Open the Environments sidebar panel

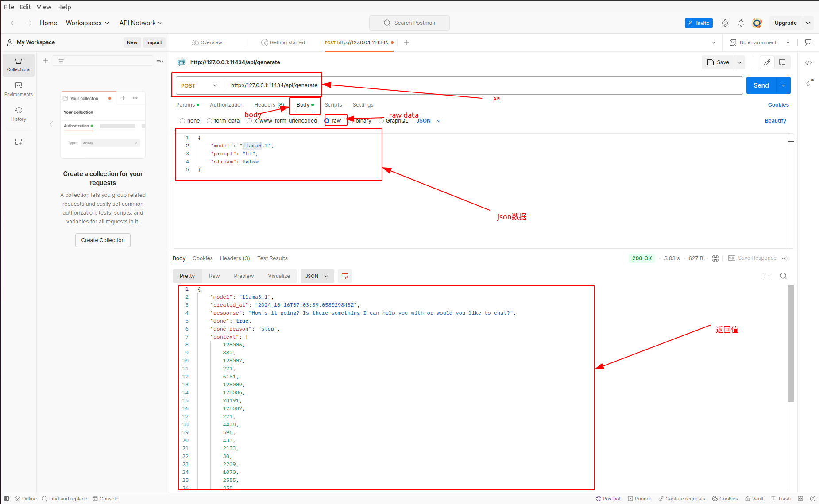pyautogui.click(x=19, y=89)
